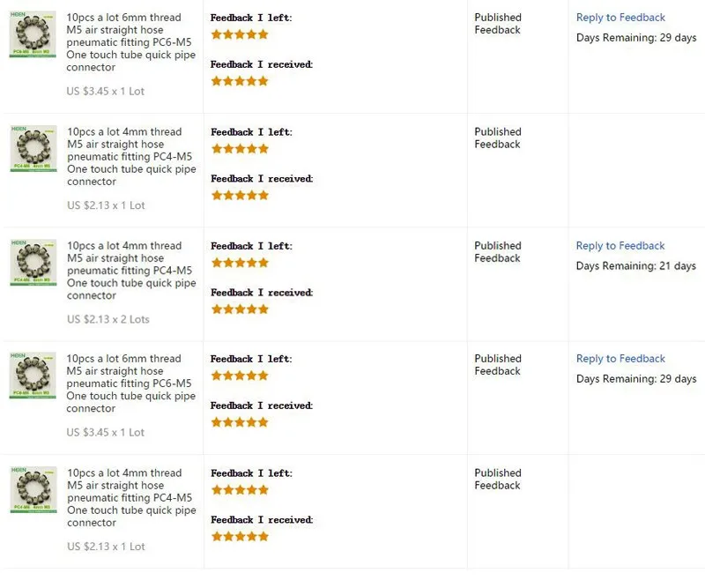Viewport: 705px width, 588px height.
Task: Click Feedback I received stars in last row
Action: coord(240,536)
